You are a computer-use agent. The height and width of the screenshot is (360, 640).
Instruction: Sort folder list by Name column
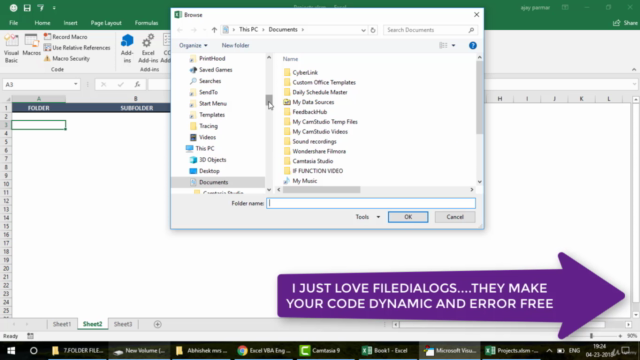pyautogui.click(x=290, y=59)
